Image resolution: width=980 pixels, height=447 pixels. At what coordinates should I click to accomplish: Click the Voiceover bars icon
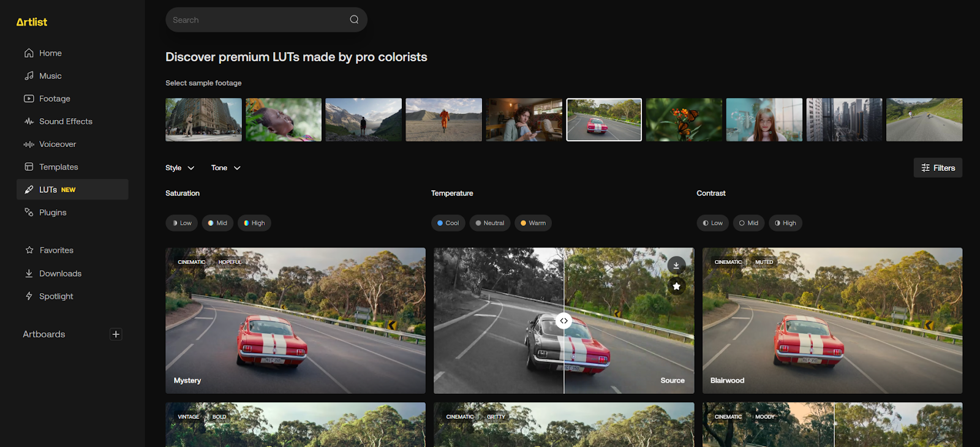tap(29, 145)
